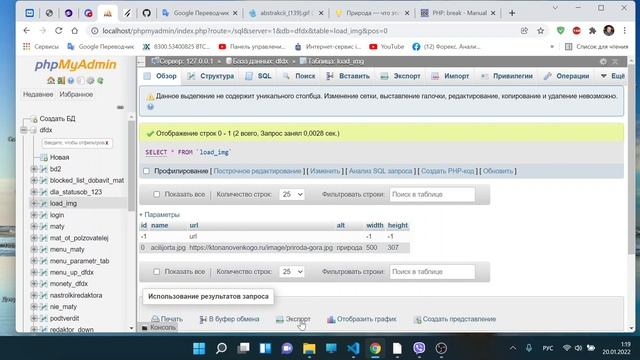This screenshot has height=360, width=640.
Task: Check upper 'Показать все' checkbox
Action: coord(156,194)
